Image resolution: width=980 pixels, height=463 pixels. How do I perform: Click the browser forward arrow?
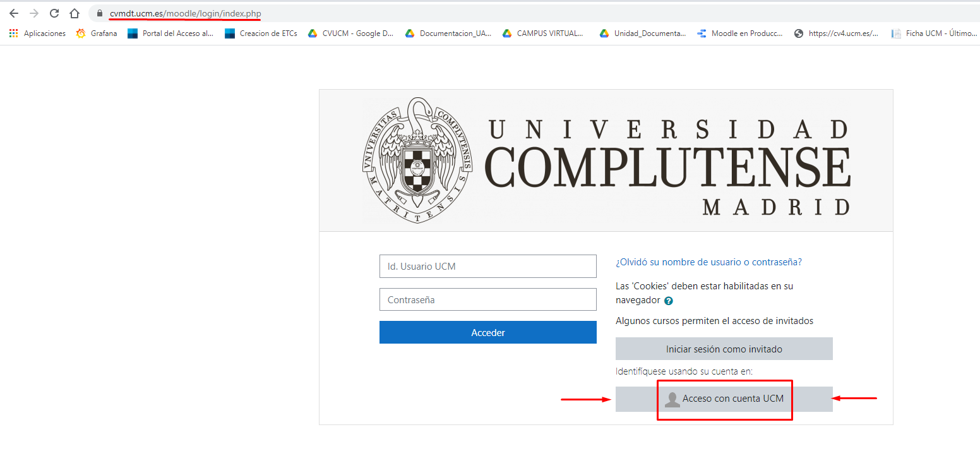click(34, 13)
